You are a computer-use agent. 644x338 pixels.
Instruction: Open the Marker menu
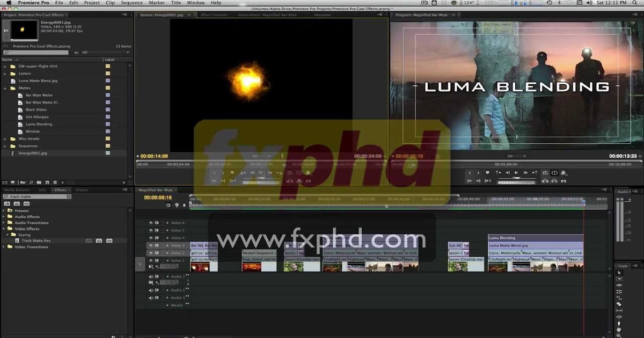157,3
